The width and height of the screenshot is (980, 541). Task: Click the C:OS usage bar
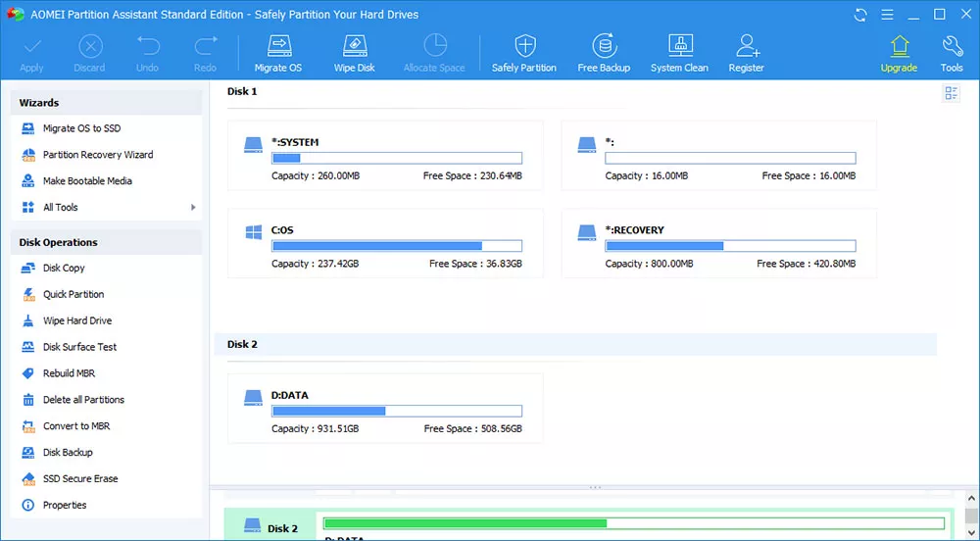(x=397, y=246)
